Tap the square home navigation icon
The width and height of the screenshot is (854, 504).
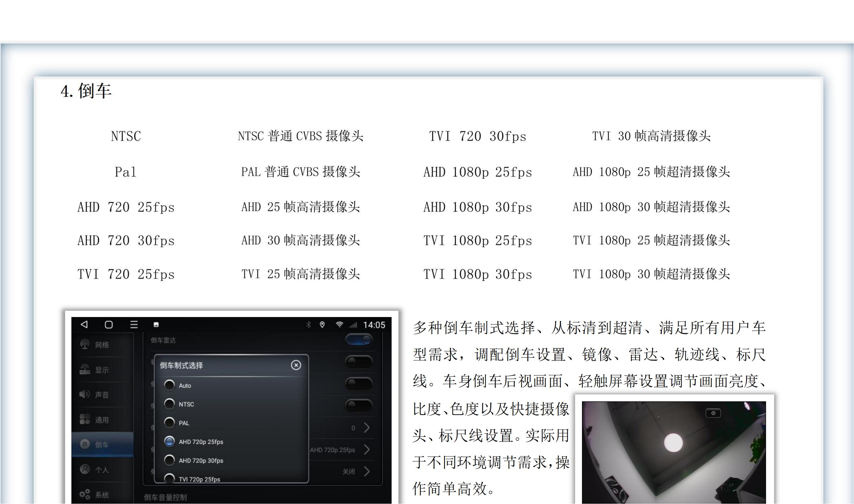pos(109,325)
